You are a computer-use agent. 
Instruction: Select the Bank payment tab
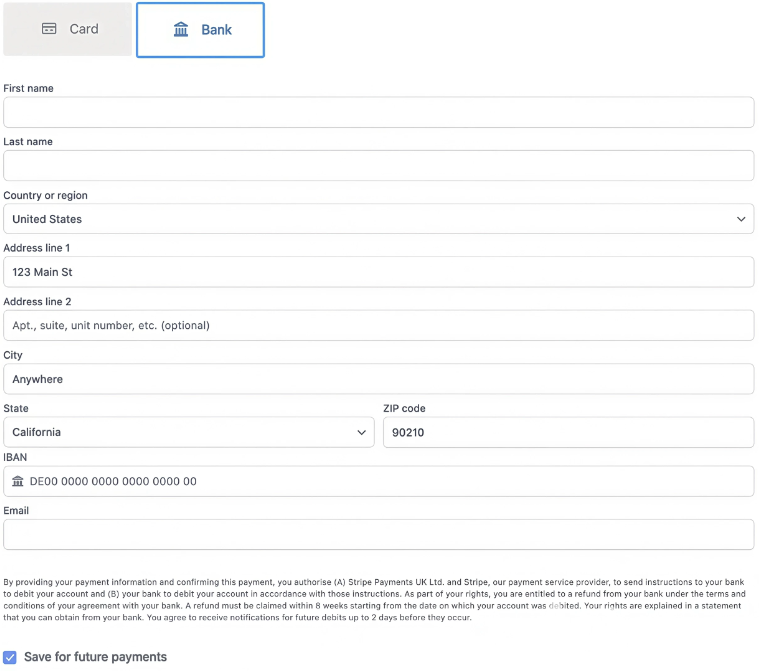tap(200, 30)
